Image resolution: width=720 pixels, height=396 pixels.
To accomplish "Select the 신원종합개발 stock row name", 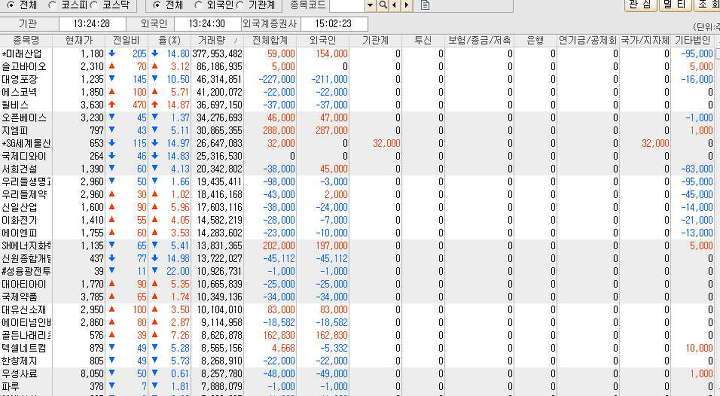I will 26,259.
